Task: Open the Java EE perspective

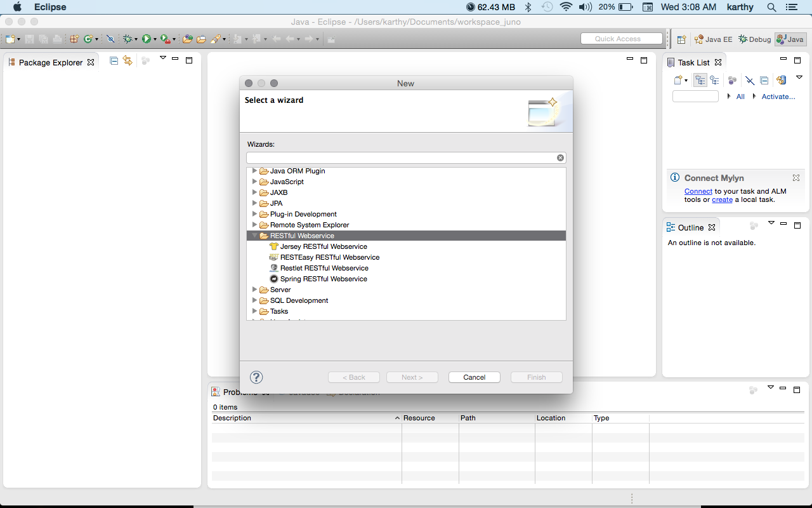Action: 712,39
